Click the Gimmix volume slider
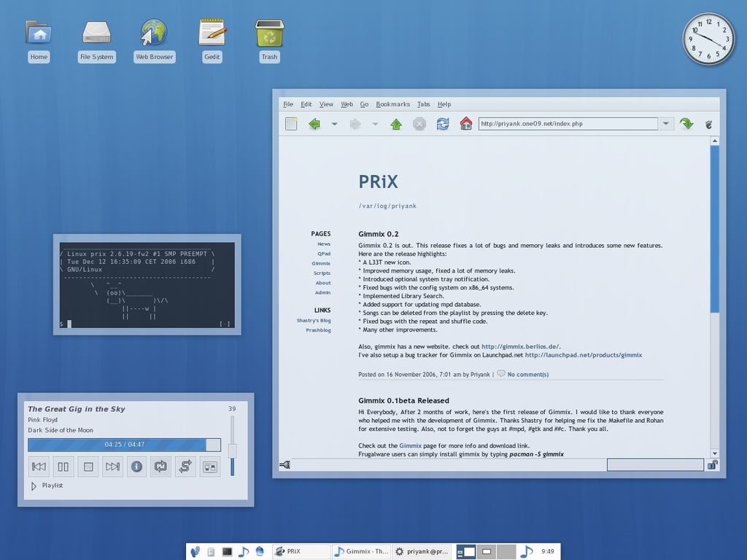 pos(233,446)
